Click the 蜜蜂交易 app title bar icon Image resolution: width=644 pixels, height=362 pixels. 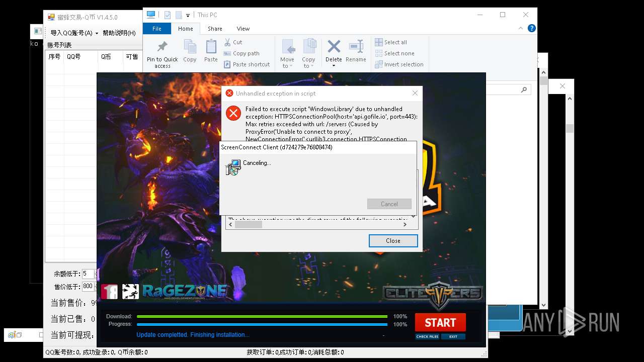(x=51, y=17)
